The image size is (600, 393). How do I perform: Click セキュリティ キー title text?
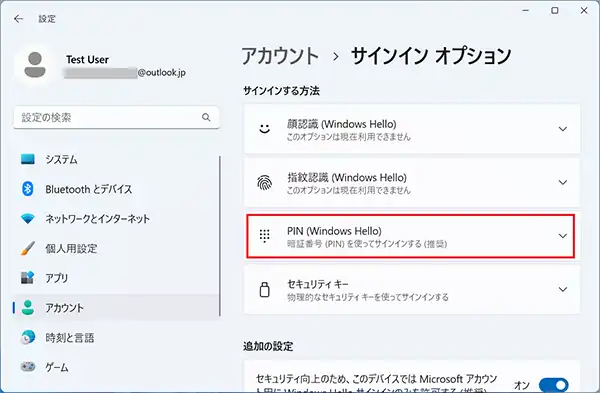(x=318, y=284)
